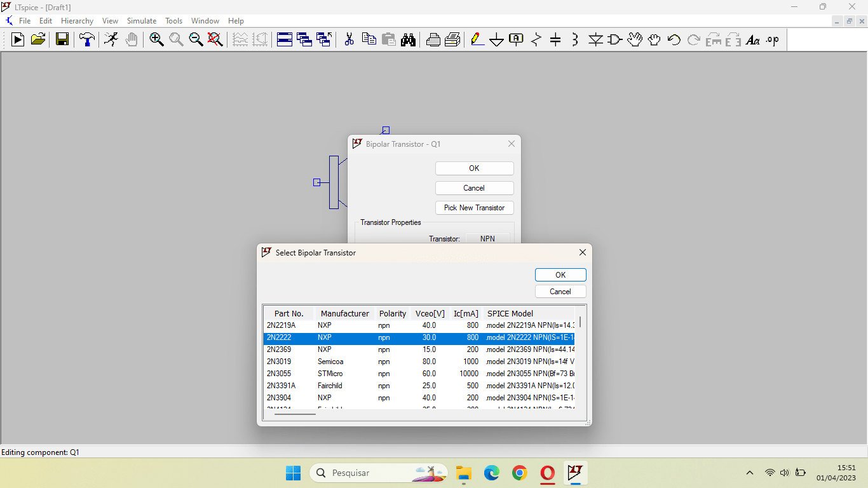Open the Help menu
The image size is (868, 488).
pos(236,21)
